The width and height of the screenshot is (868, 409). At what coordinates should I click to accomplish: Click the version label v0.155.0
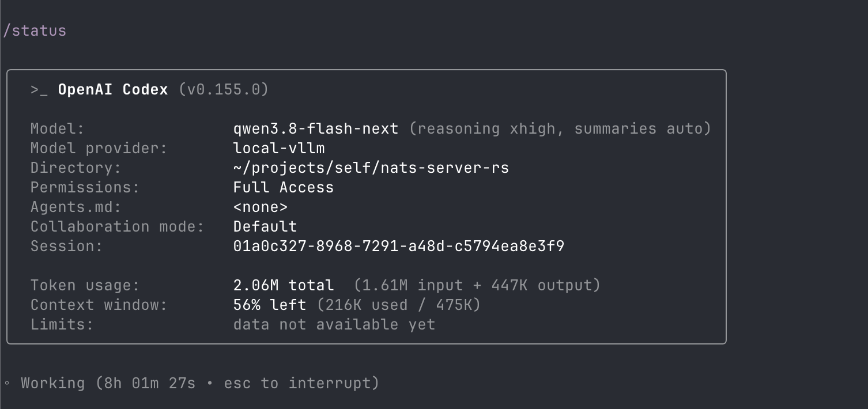click(x=224, y=90)
